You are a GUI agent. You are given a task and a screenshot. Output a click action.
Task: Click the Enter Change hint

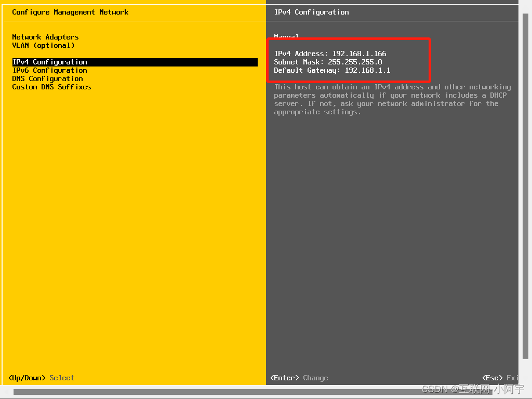[299, 378]
